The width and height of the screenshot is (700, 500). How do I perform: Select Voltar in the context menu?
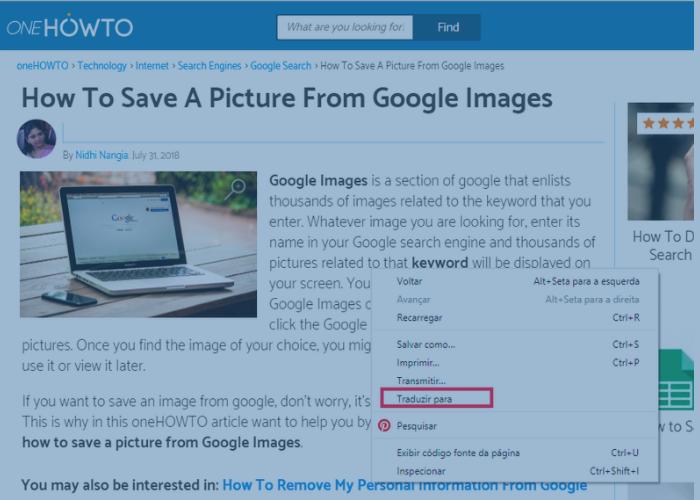point(409,281)
